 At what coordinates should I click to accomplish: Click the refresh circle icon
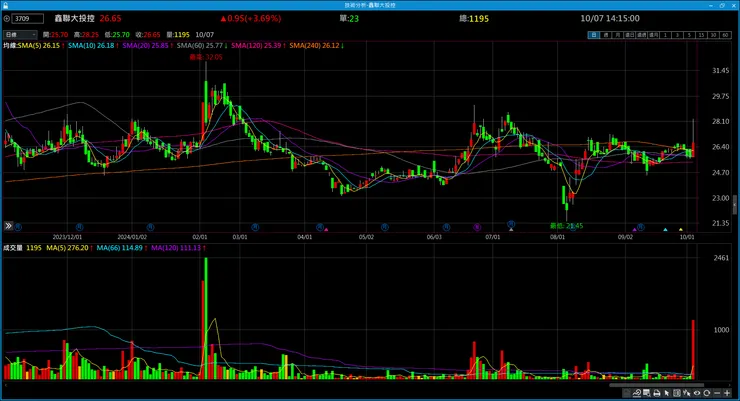click(x=706, y=393)
